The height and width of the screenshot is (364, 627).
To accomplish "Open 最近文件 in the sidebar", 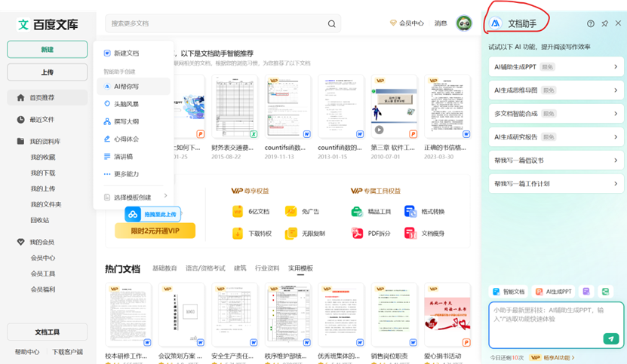I will point(41,119).
